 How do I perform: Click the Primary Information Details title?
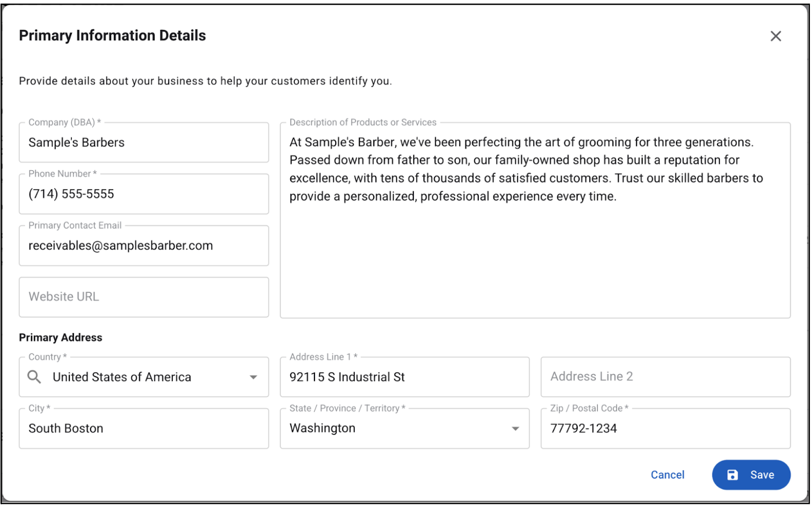click(x=112, y=35)
